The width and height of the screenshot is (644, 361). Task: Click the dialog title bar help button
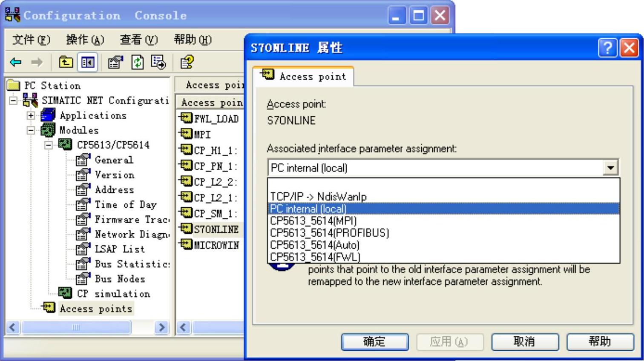[x=608, y=48]
